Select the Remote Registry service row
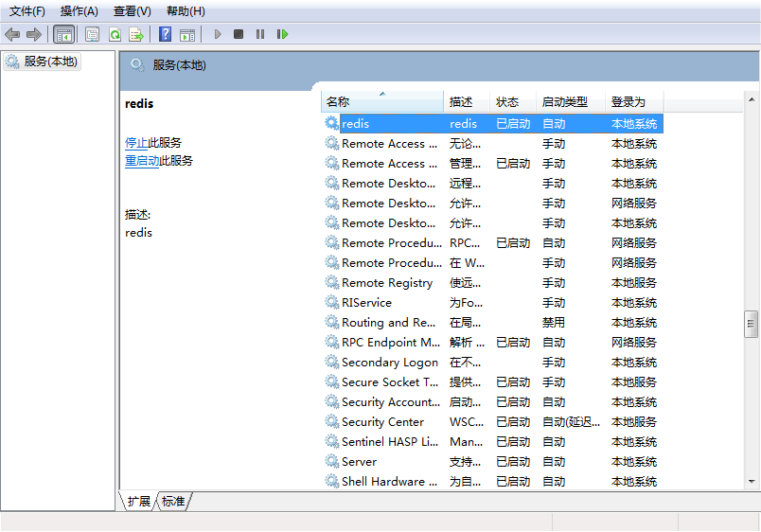Image resolution: width=761 pixels, height=532 pixels. (x=492, y=282)
